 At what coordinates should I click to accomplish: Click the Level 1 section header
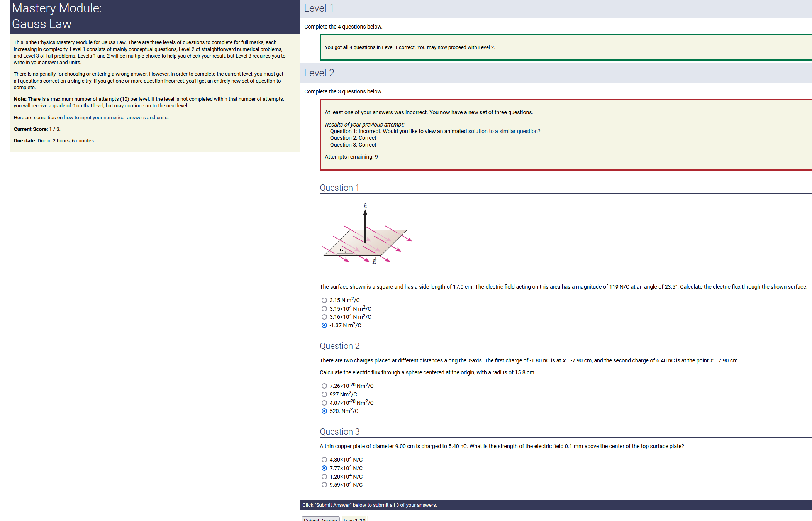pyautogui.click(x=319, y=8)
